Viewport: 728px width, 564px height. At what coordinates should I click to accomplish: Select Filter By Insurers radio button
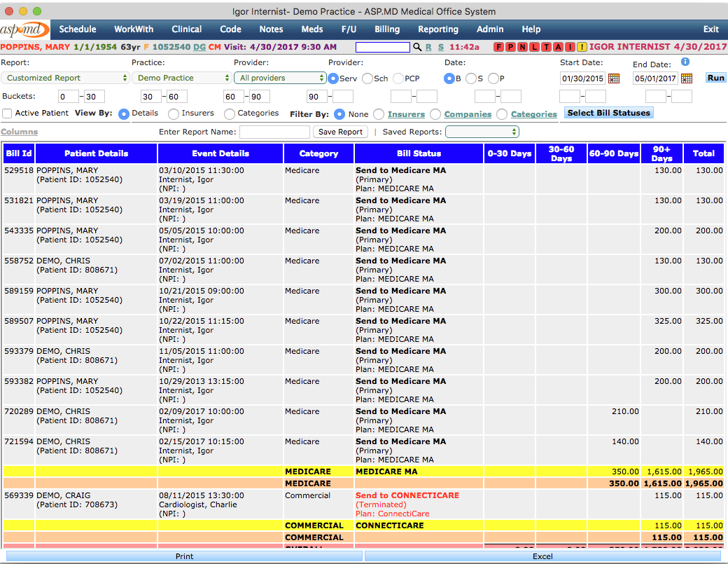(379, 114)
